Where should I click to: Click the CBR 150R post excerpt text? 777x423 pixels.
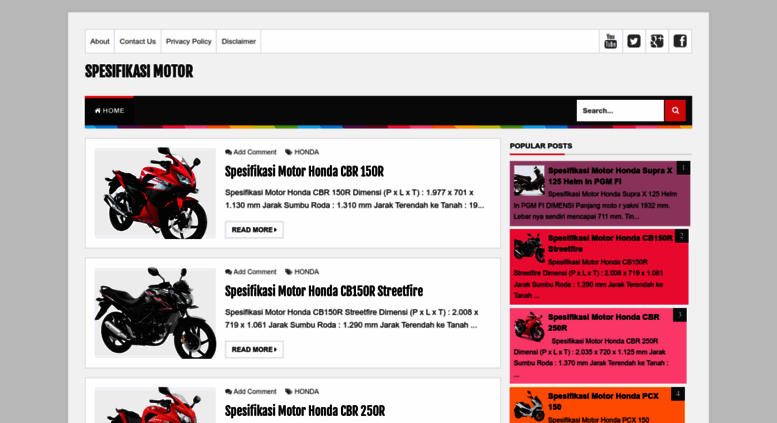pos(354,199)
